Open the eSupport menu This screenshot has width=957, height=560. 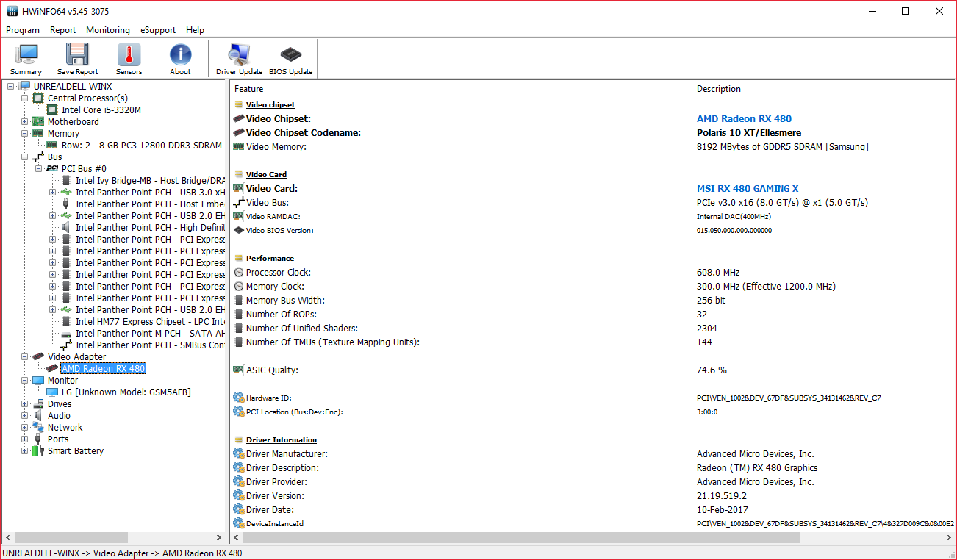click(158, 30)
